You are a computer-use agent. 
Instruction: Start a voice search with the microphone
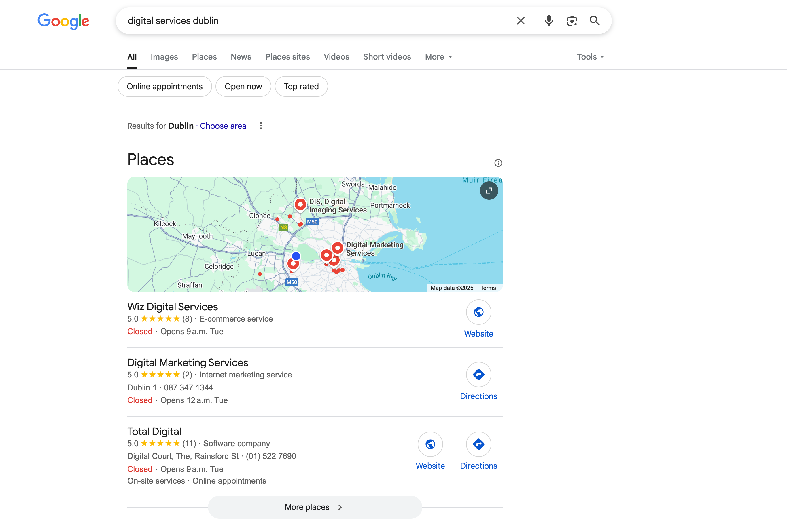pyautogui.click(x=548, y=21)
